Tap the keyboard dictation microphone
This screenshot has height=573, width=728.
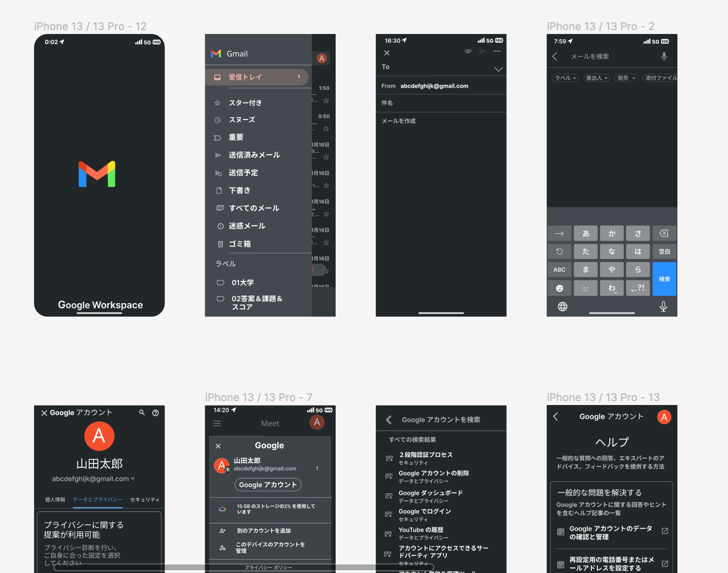[663, 306]
